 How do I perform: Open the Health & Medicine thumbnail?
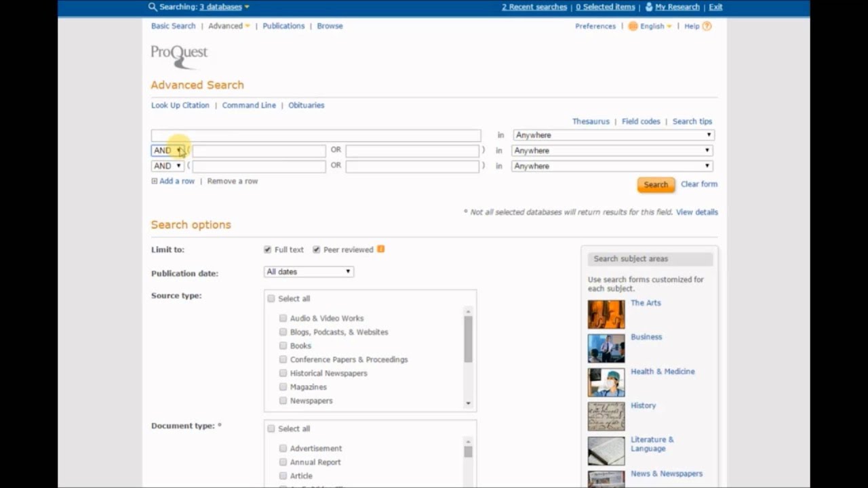coord(606,383)
